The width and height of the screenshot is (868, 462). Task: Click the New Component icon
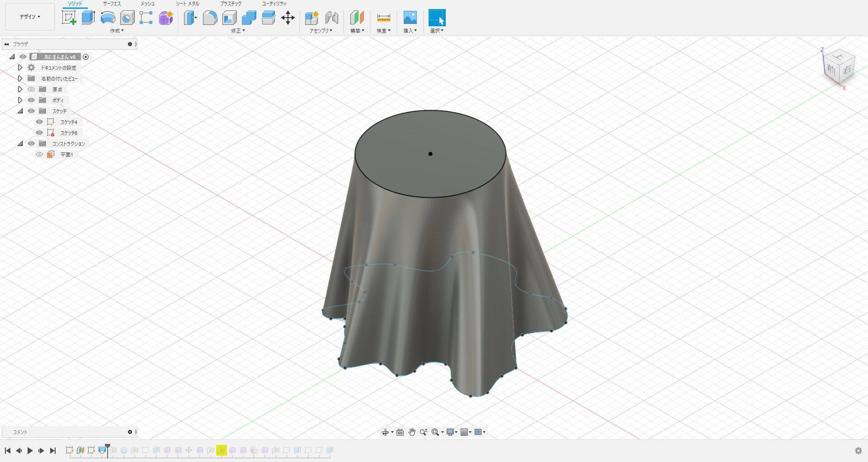312,18
